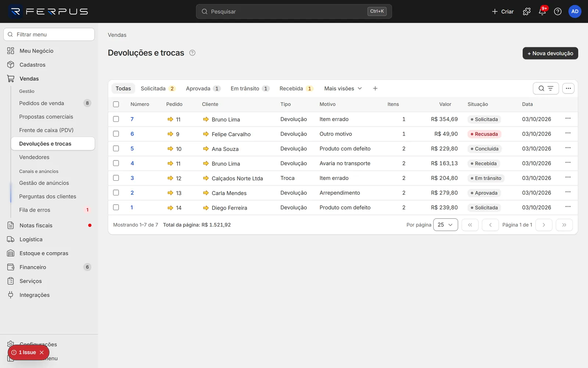The height and width of the screenshot is (368, 588).
Task: Click the help question-mark icon in top bar
Action: click(557, 11)
